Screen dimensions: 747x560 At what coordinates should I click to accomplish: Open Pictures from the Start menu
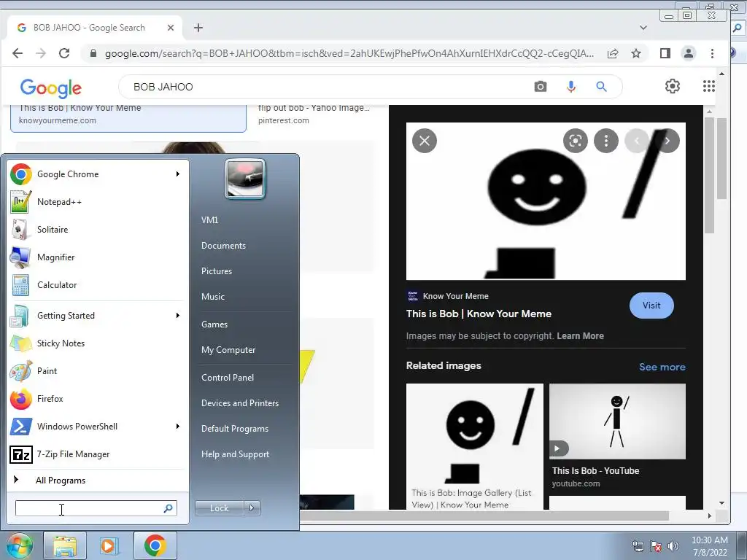click(x=217, y=271)
